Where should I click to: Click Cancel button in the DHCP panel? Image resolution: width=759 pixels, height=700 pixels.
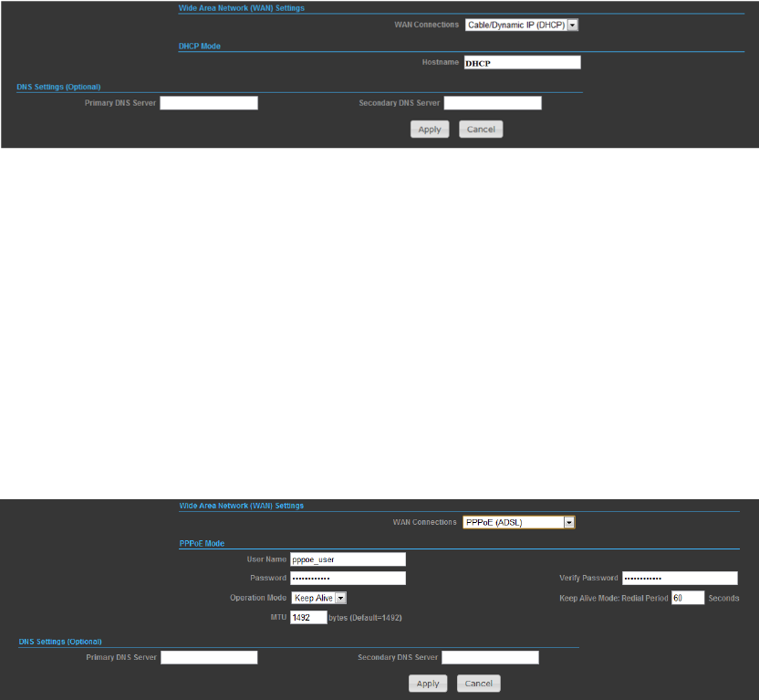pos(481,130)
